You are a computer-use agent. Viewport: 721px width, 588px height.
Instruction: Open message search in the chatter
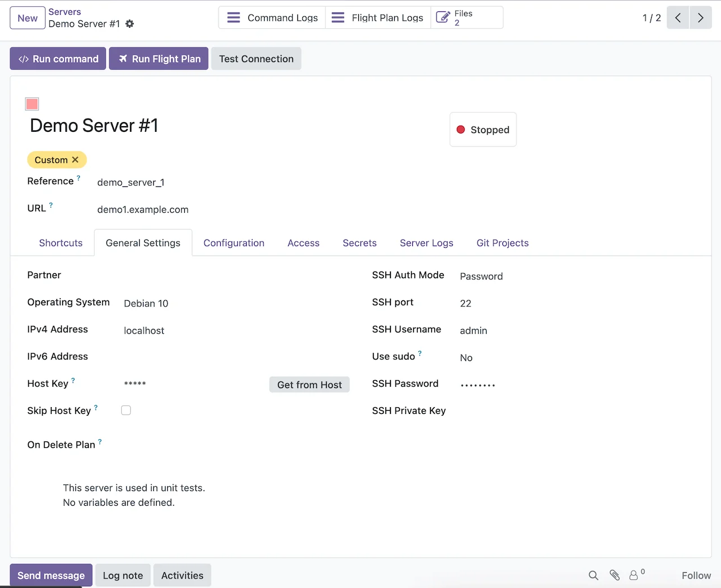pyautogui.click(x=593, y=575)
